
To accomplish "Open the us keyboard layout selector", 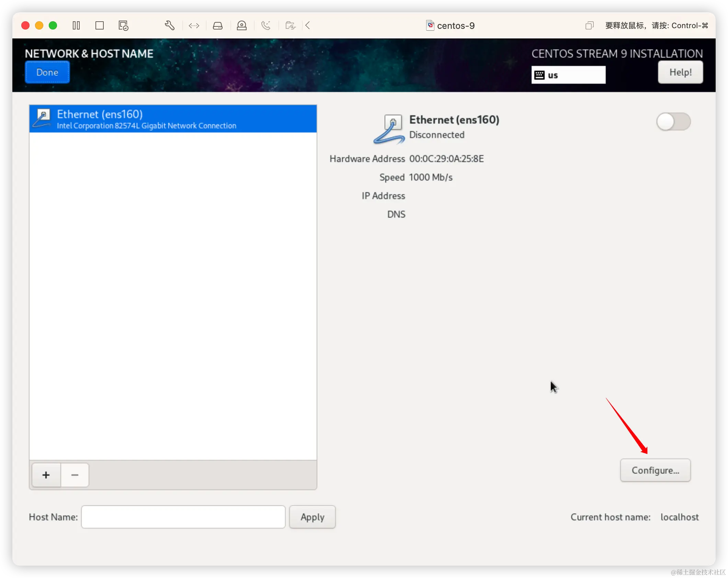I will (568, 75).
